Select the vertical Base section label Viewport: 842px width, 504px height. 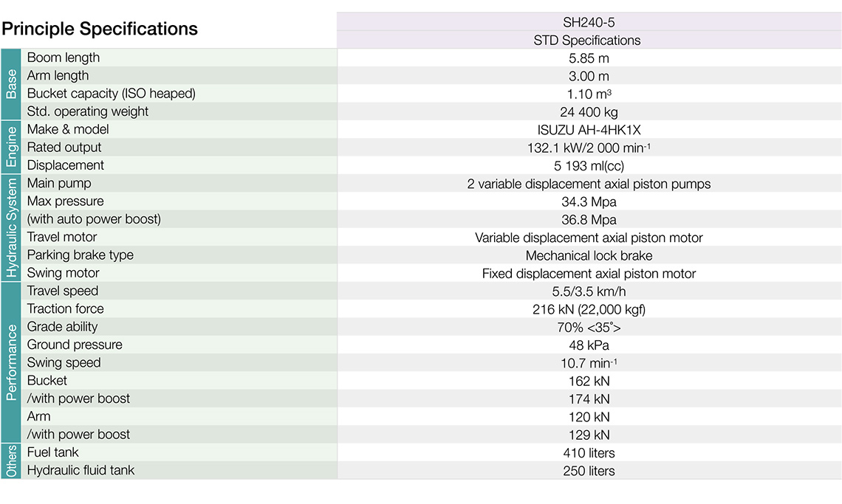click(x=11, y=84)
